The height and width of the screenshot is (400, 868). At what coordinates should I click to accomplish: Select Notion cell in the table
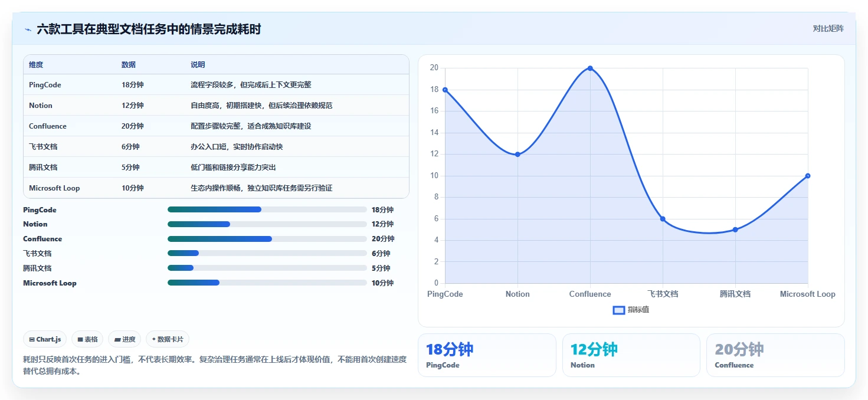tap(41, 106)
